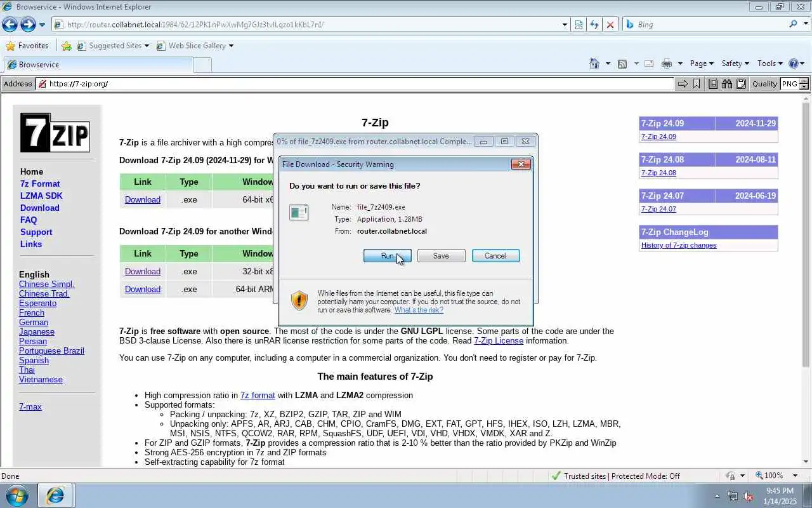The image size is (812, 508).
Task: Click the Quality stepper arrows
Action: pyautogui.click(x=804, y=84)
